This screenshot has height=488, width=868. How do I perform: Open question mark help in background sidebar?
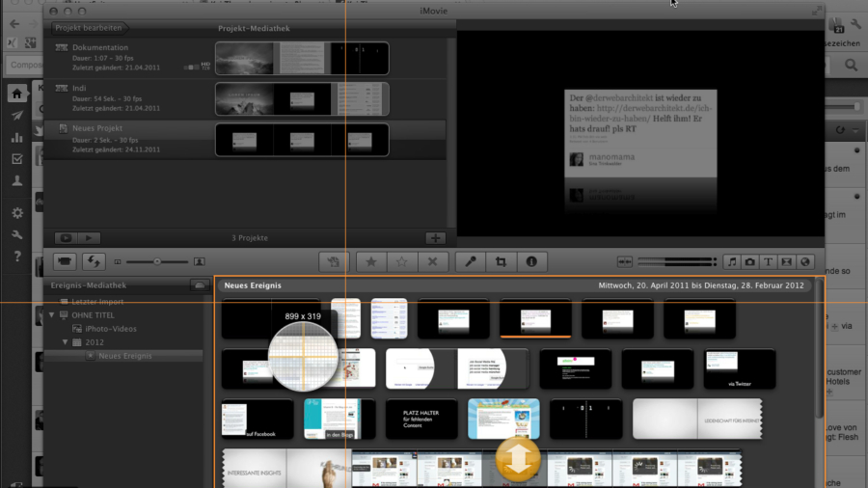click(x=17, y=257)
